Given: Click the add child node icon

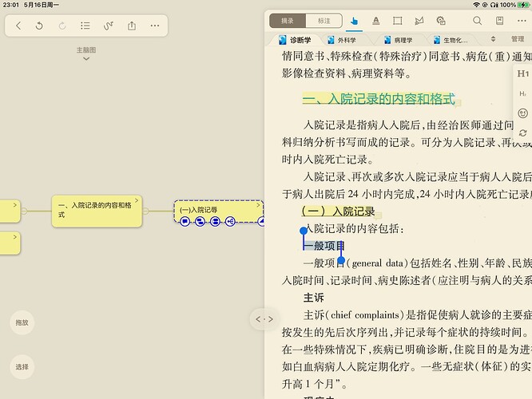Looking at the screenshot, I should (x=200, y=222).
